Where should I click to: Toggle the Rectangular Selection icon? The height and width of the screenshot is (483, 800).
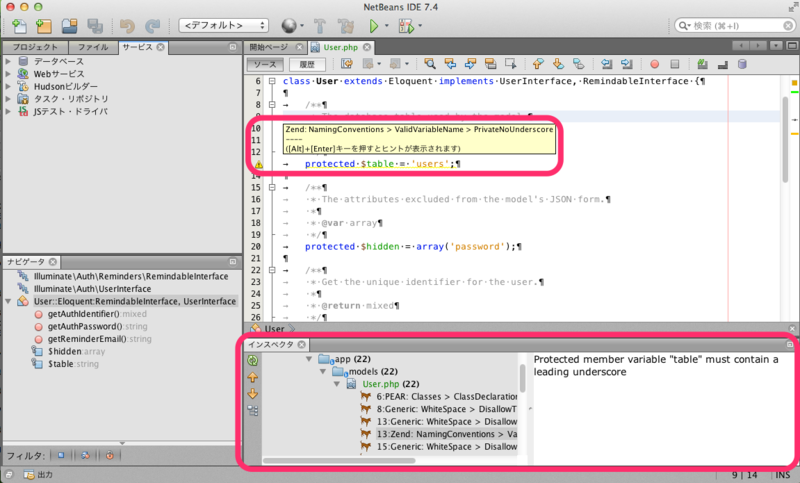tap(510, 64)
